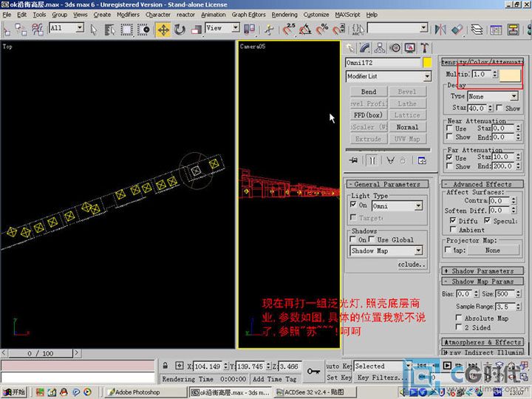Open the Schematic View from toolbar
The height and width of the screenshot is (399, 532).
[513, 30]
